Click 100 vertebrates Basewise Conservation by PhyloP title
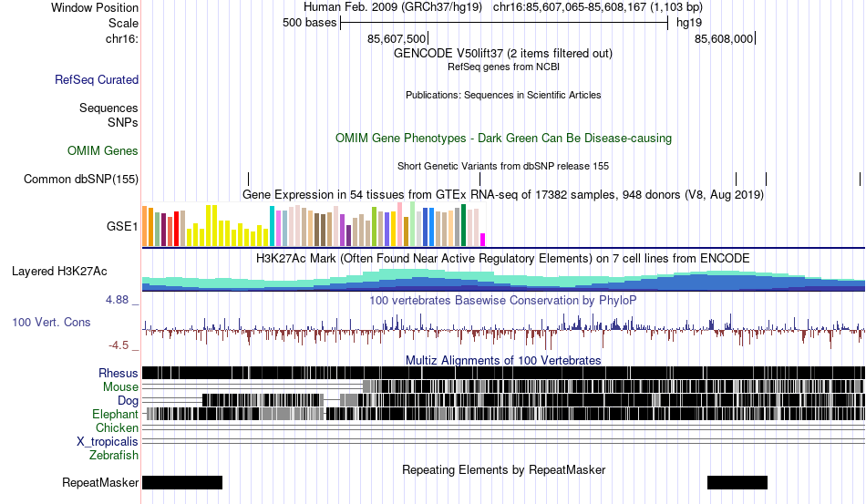This screenshot has width=866, height=504. (503, 300)
